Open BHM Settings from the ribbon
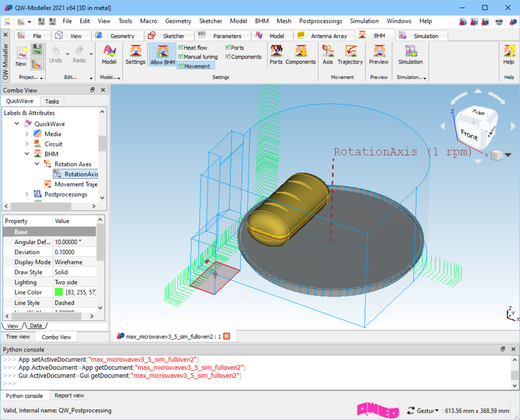 pyautogui.click(x=135, y=55)
